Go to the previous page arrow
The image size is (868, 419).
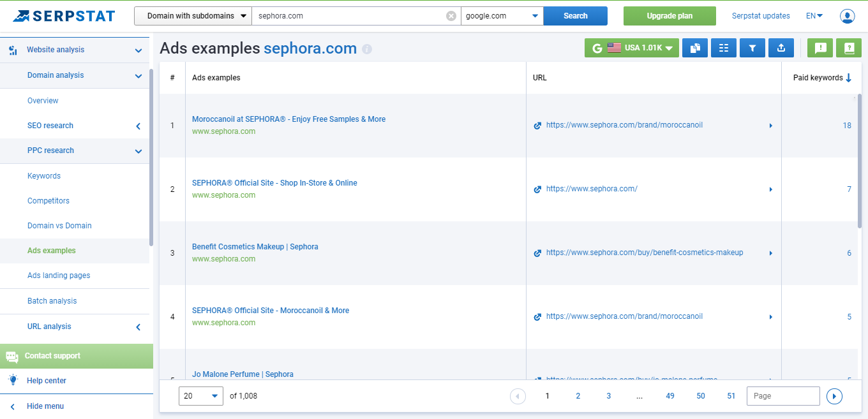pos(518,397)
